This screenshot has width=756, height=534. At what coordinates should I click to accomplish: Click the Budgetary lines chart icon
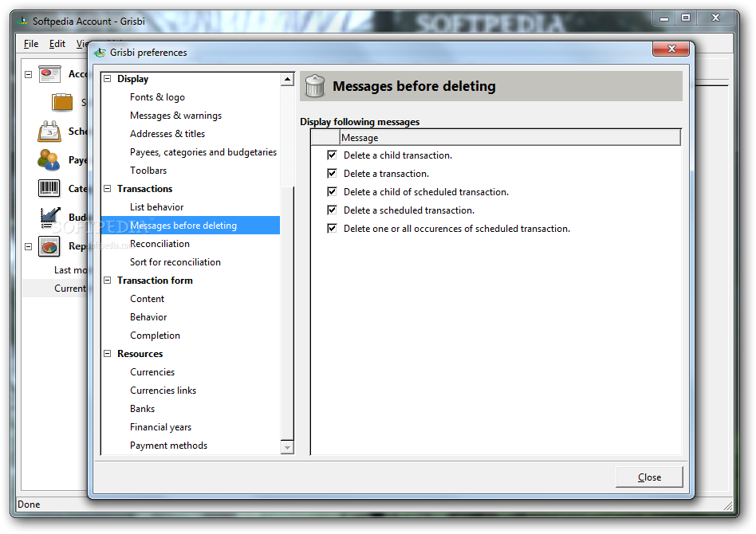coord(50,217)
